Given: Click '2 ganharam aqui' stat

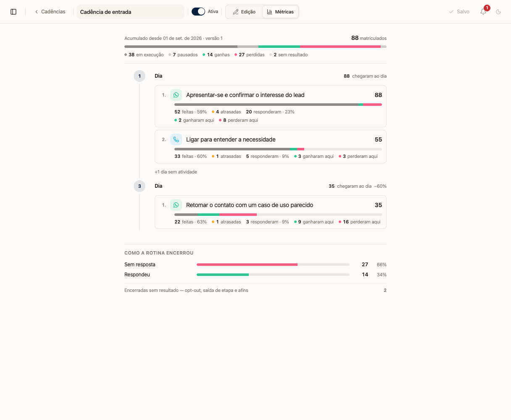Looking at the screenshot, I should [194, 120].
